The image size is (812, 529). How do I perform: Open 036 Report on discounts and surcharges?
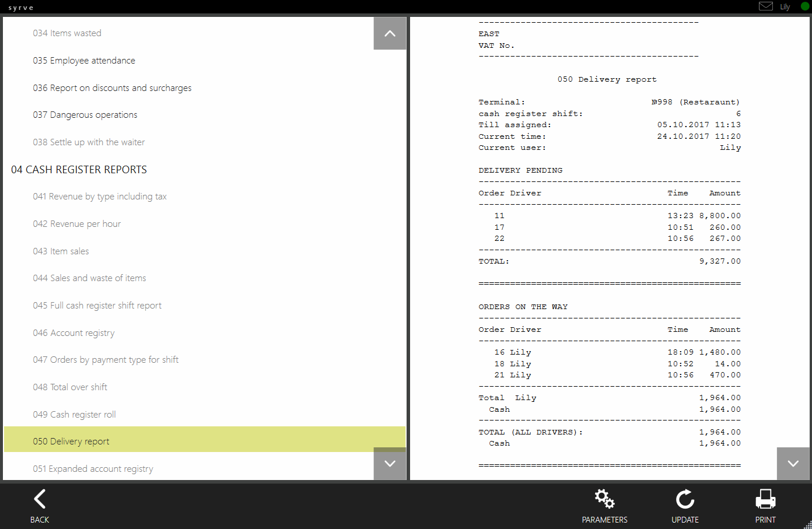tap(112, 88)
